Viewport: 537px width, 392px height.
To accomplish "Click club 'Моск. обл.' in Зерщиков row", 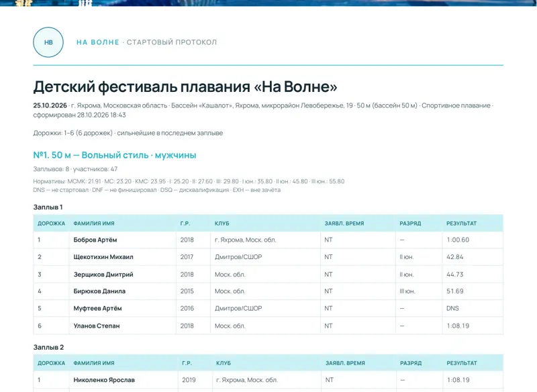I will 230,275.
